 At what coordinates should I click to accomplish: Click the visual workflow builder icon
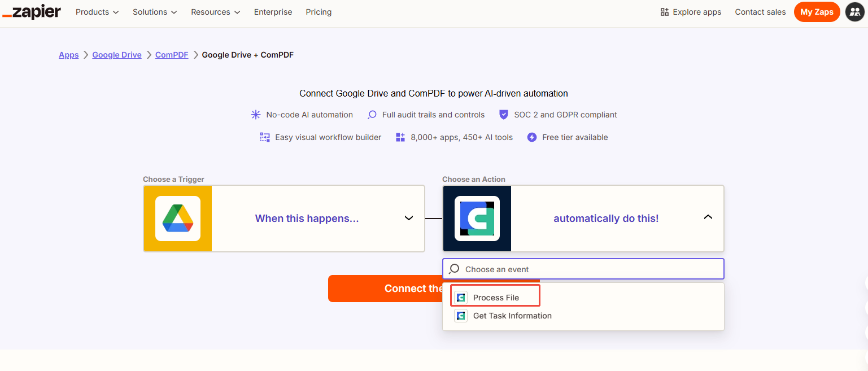point(264,137)
